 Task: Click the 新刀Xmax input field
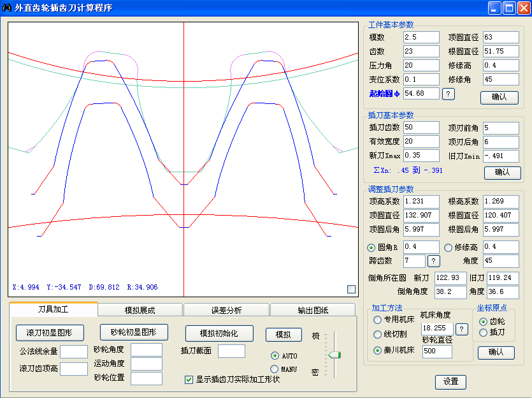[x=421, y=156]
